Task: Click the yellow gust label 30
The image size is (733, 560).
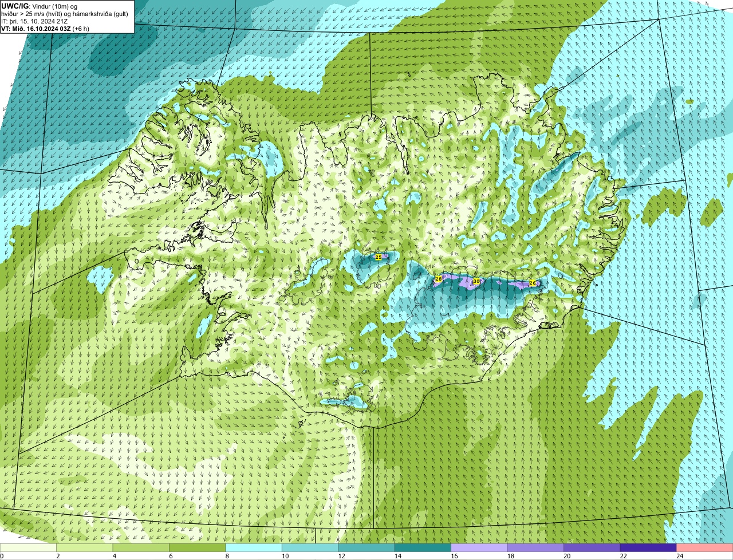Action: [x=476, y=281]
